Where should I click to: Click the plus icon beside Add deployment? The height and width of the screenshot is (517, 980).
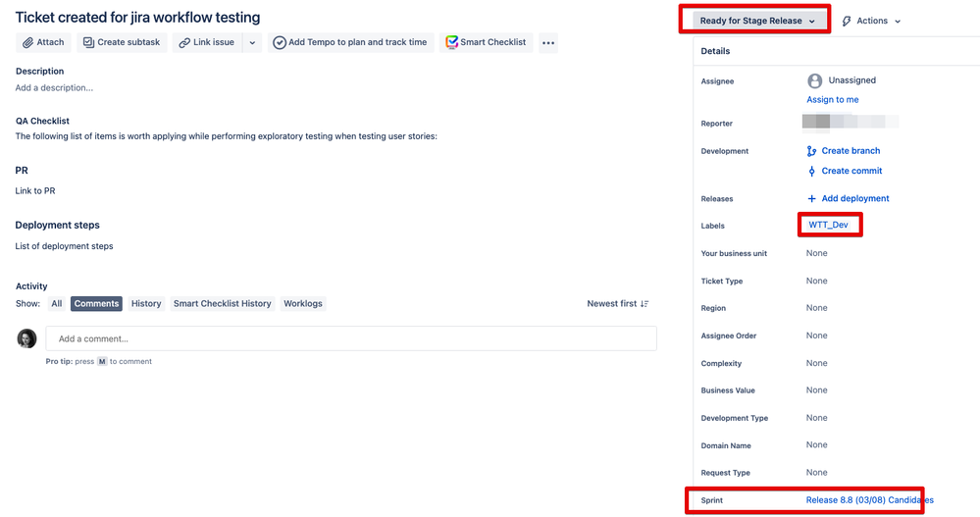(811, 199)
